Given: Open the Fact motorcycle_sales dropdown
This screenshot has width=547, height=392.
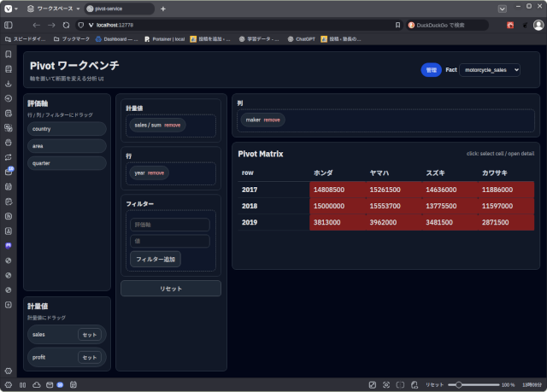Looking at the screenshot, I should pyautogui.click(x=489, y=70).
